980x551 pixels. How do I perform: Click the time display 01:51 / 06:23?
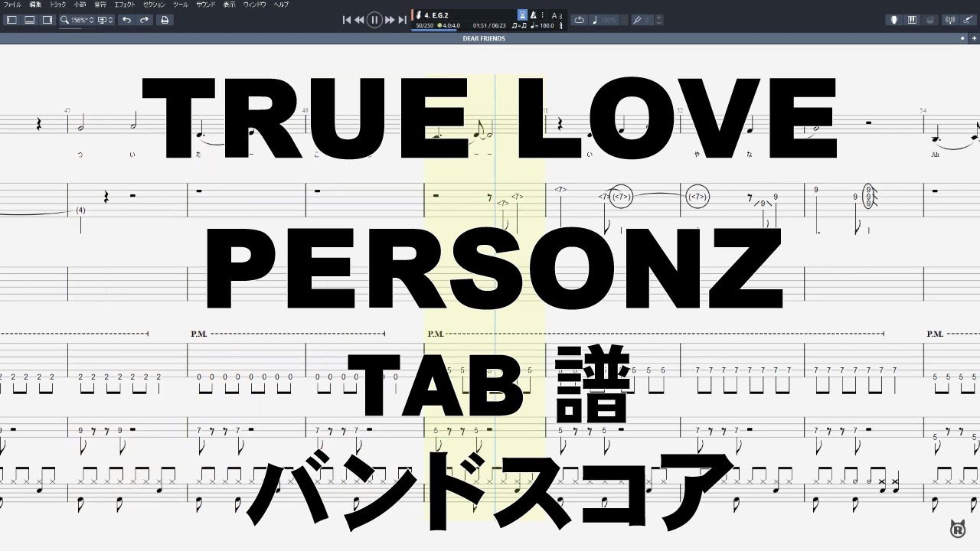489,25
